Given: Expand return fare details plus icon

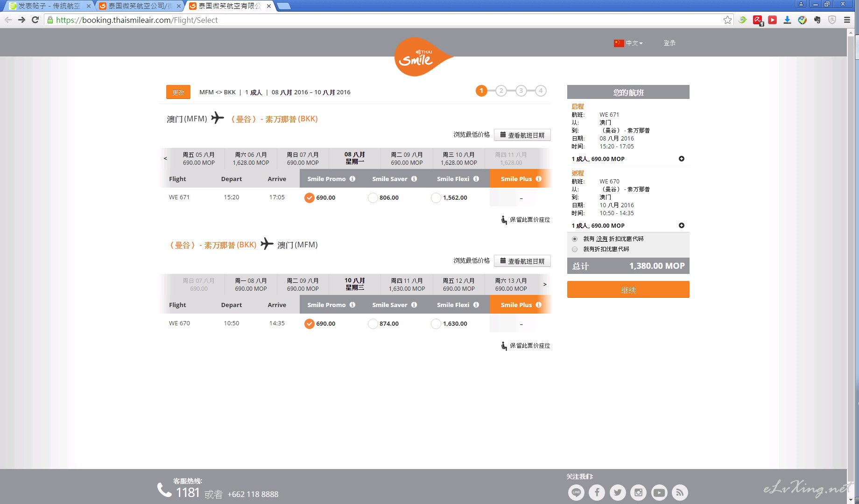Looking at the screenshot, I should [x=682, y=225].
